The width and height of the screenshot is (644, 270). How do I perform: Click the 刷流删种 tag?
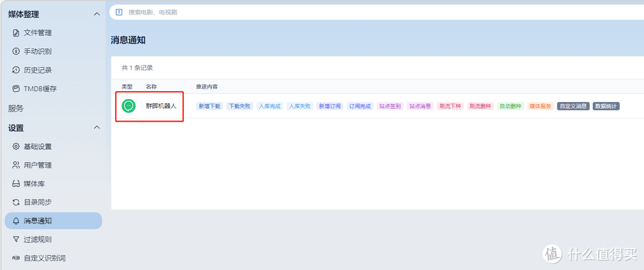481,106
